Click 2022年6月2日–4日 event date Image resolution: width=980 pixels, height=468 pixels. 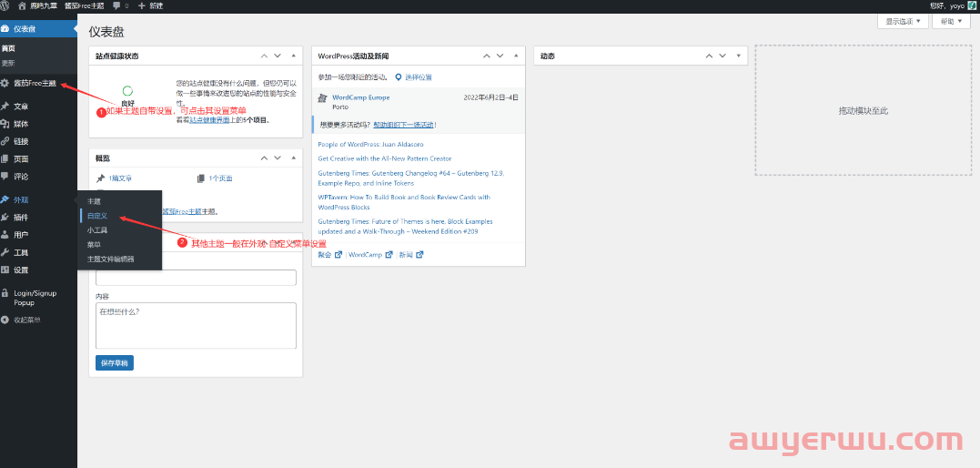tap(490, 97)
